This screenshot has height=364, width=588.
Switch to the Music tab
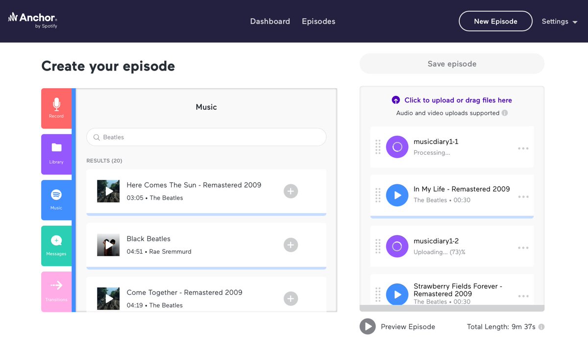(x=56, y=200)
